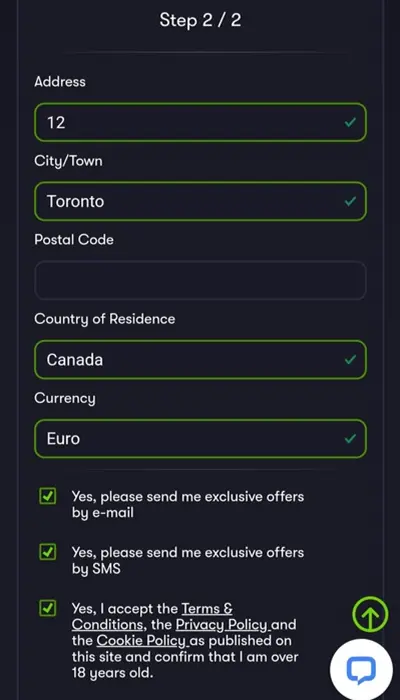This screenshot has height=700, width=400.
Task: Uncheck exclusive offers by e-mail checkbox
Action: tap(48, 496)
